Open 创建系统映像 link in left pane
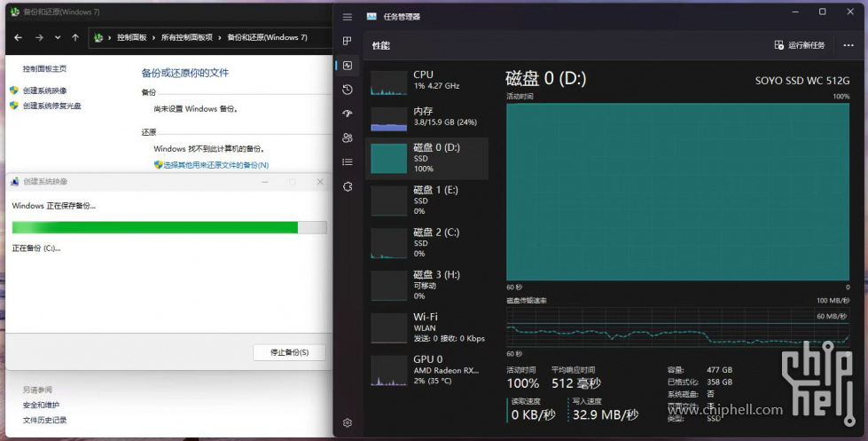The height and width of the screenshot is (441, 868). tap(45, 91)
